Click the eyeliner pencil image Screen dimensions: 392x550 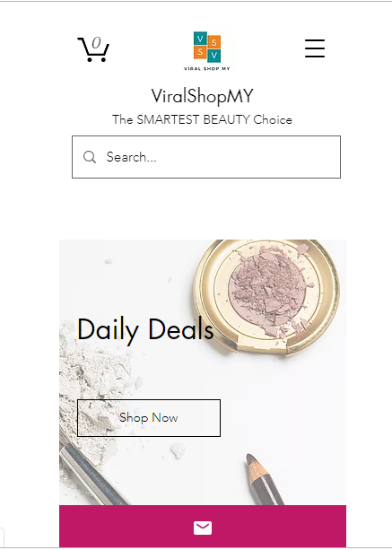click(x=262, y=479)
